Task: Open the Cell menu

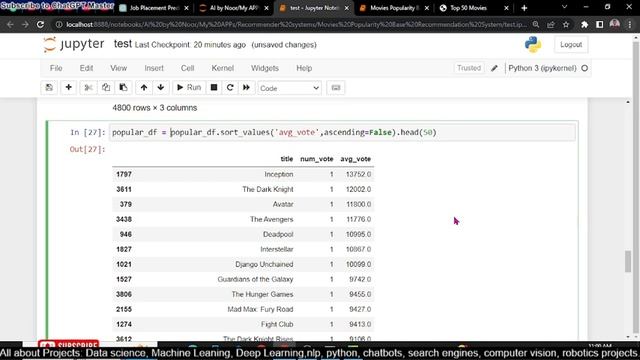Action: [x=187, y=68]
